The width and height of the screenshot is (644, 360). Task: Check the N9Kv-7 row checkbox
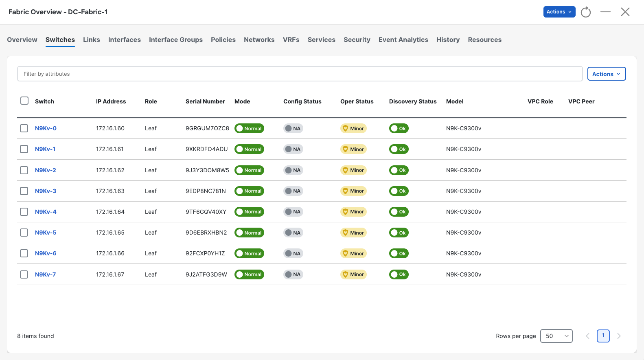tap(24, 274)
